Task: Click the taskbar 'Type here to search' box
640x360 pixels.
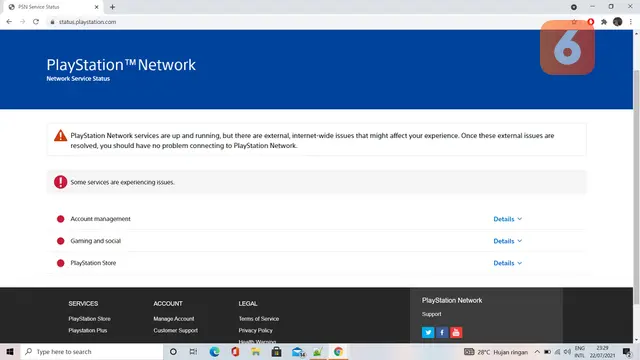Action: (x=92, y=352)
